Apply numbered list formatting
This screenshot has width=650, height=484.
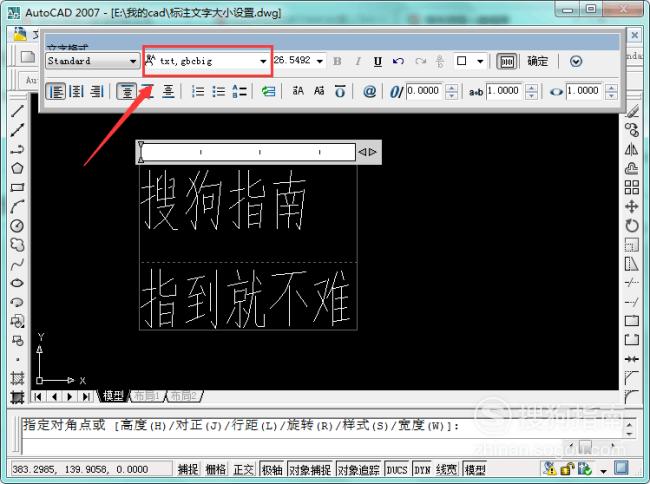pyautogui.click(x=198, y=91)
